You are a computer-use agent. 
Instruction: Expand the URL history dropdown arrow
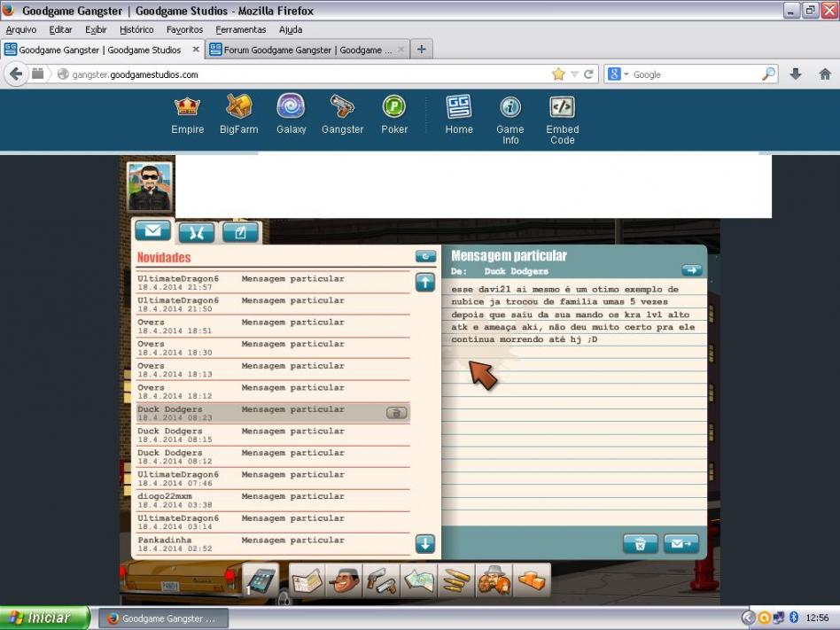pyautogui.click(x=574, y=74)
